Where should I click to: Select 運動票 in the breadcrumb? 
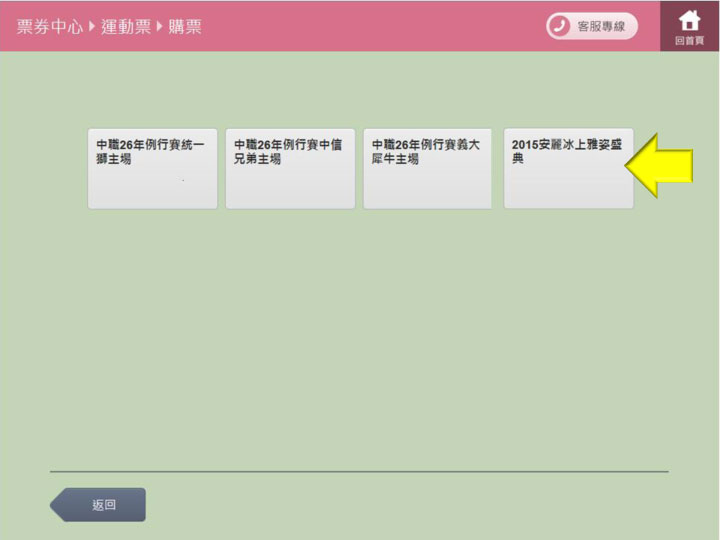click(x=125, y=27)
